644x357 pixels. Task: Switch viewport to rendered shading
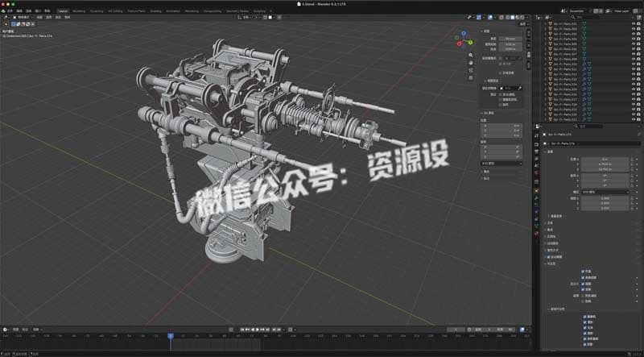click(522, 17)
